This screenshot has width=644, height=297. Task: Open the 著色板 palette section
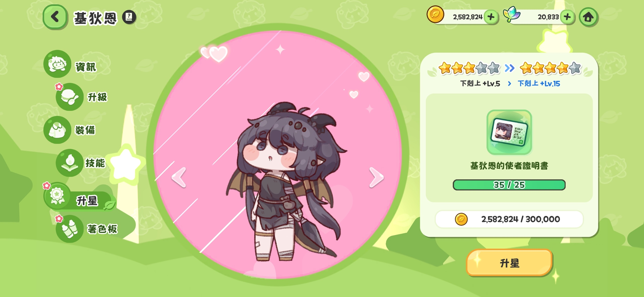pyautogui.click(x=87, y=229)
